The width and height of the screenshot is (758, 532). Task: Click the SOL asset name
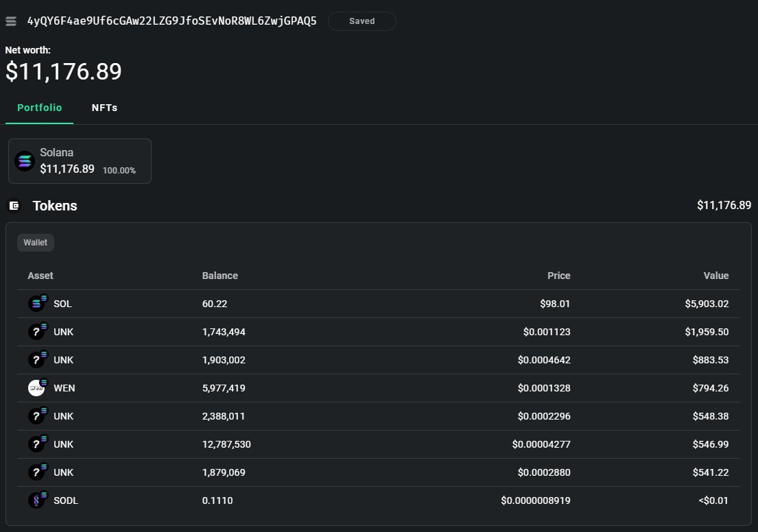point(62,304)
